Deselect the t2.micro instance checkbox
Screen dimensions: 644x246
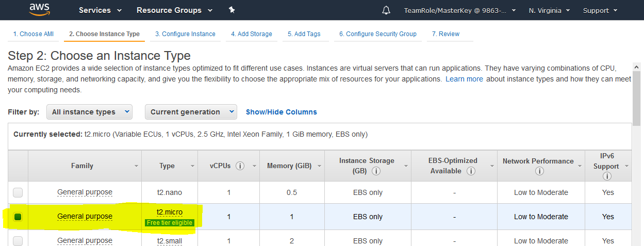click(x=18, y=217)
